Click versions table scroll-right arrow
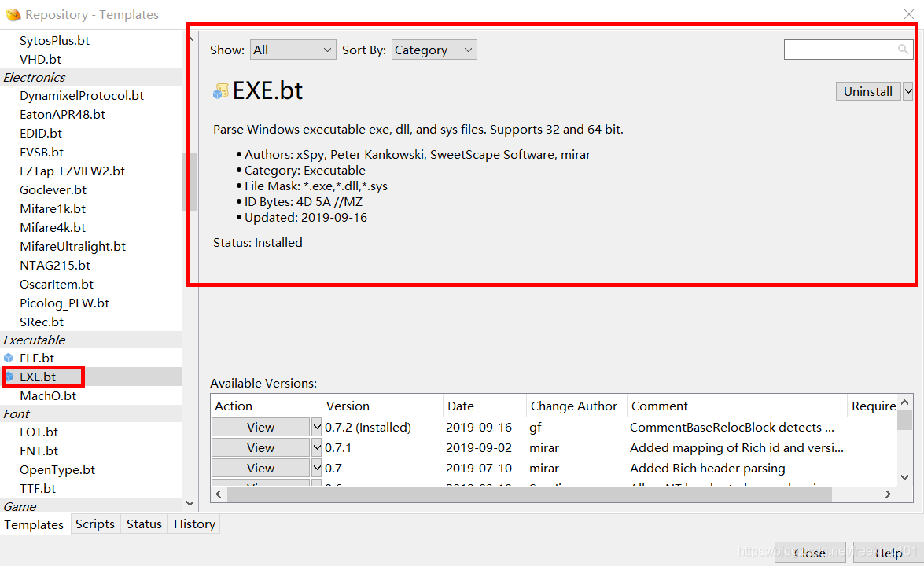The height and width of the screenshot is (566, 924). 888,494
